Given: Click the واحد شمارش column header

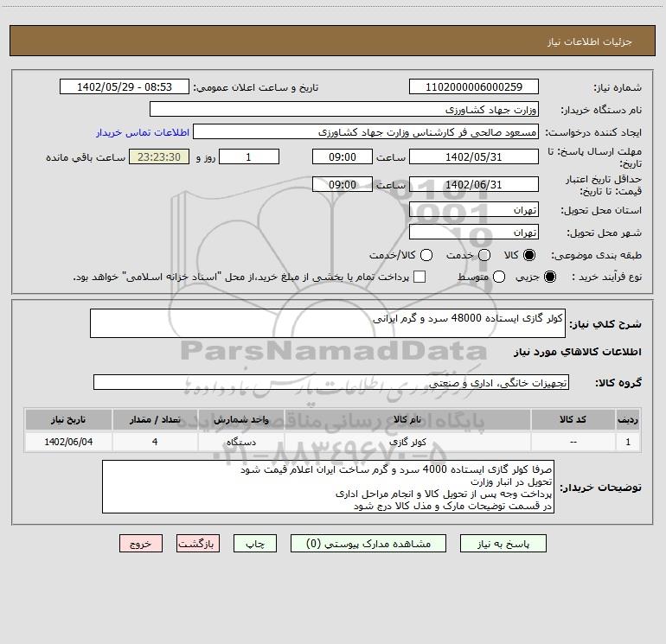Looking at the screenshot, I should (240, 419).
